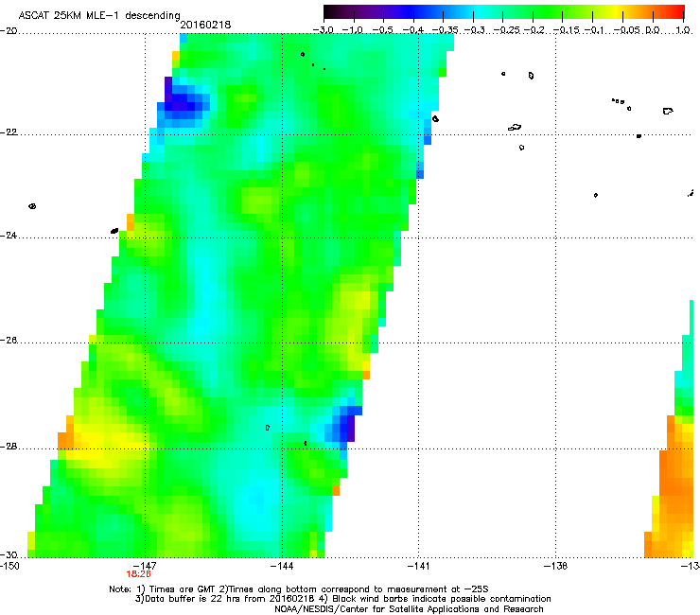Click the '-0.35' value on the color scale

445,30
